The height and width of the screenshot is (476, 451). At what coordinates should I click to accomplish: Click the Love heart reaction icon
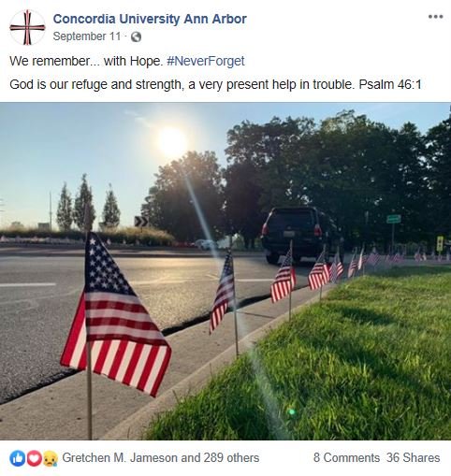(x=34, y=458)
